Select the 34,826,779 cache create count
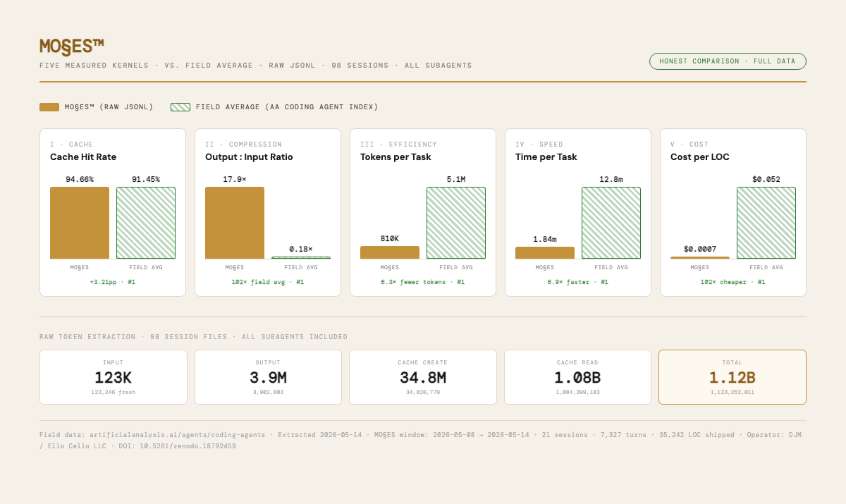 pos(423,392)
